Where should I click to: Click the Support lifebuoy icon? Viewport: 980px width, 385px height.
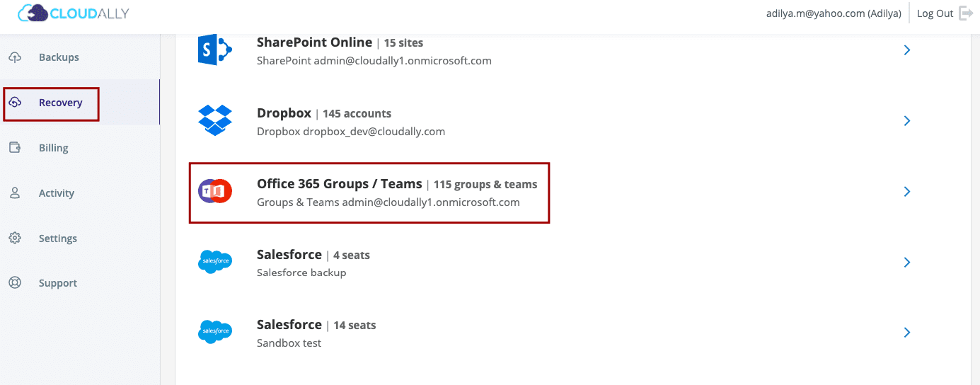click(x=15, y=283)
